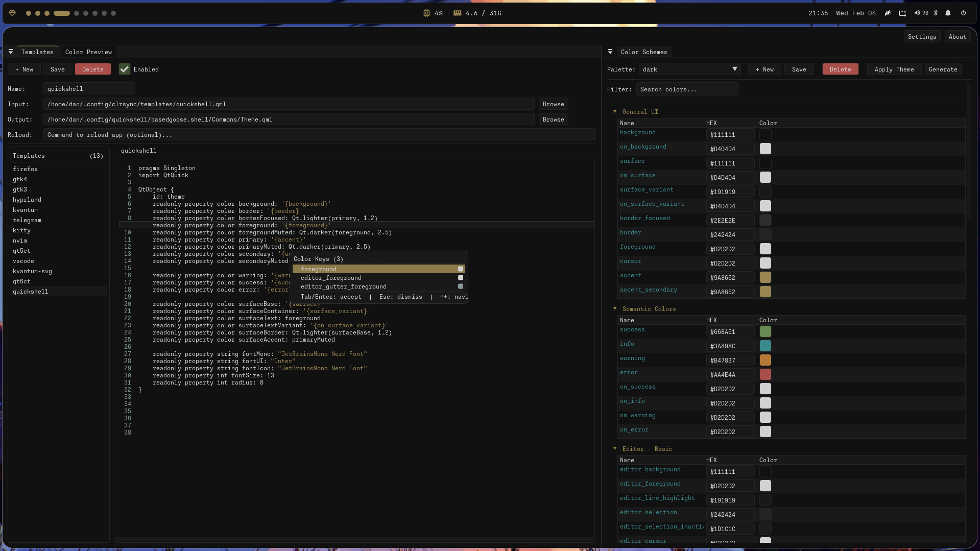This screenshot has height=551, width=980.
Task: Click the Bluetooth icon in system tray
Action: [x=936, y=13]
